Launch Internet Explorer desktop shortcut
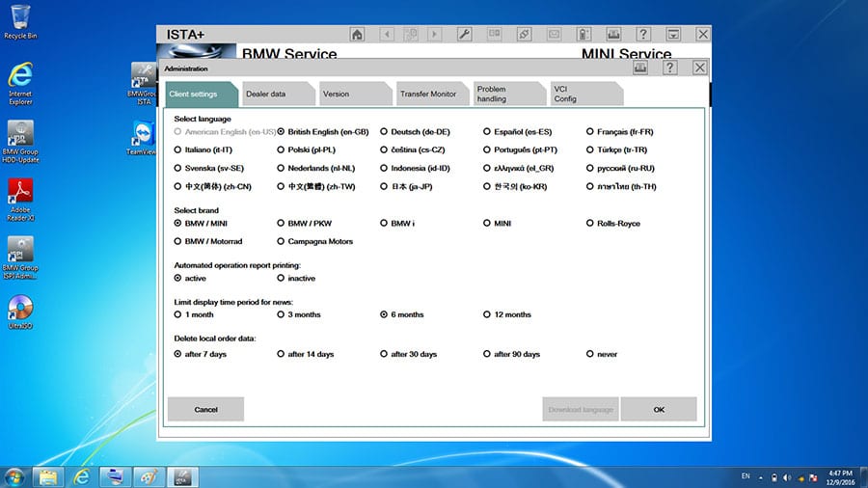This screenshot has height=488, width=868. [20, 84]
